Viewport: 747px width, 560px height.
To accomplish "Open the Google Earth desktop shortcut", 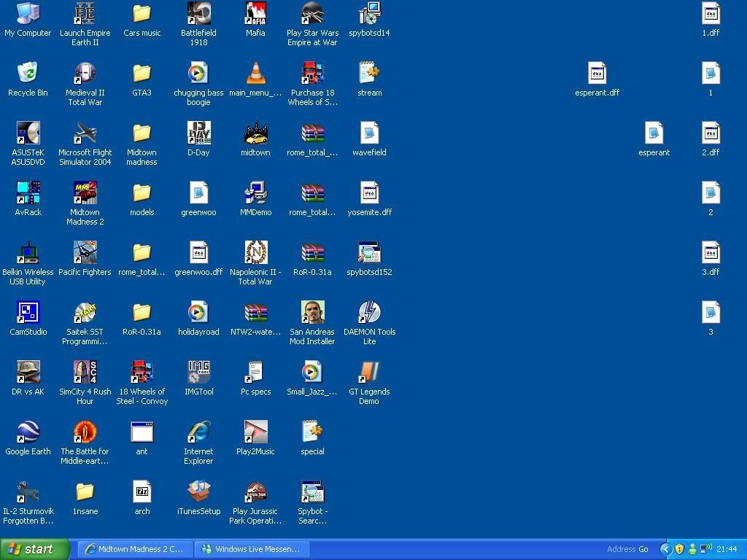I will (x=28, y=432).
